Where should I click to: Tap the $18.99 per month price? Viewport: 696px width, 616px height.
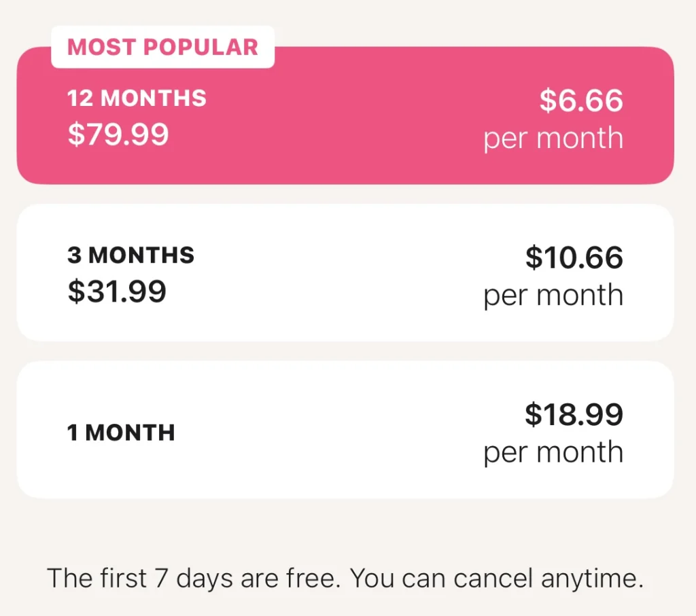[574, 414]
